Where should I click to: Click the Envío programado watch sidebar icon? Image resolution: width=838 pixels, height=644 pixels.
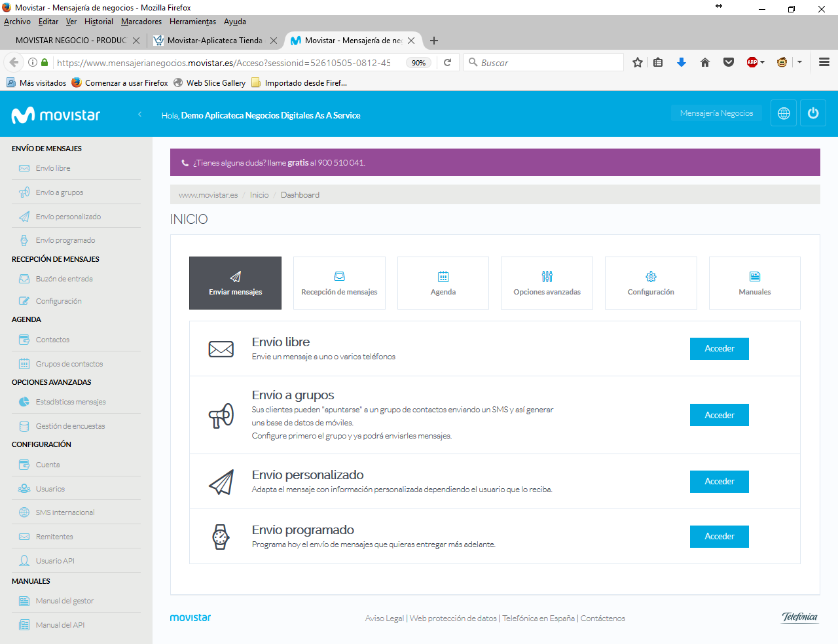(24, 240)
